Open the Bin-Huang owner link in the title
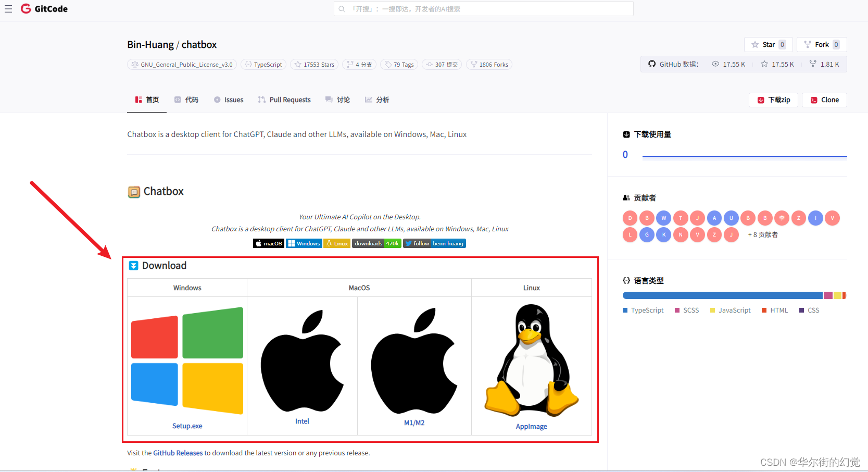 (x=150, y=45)
